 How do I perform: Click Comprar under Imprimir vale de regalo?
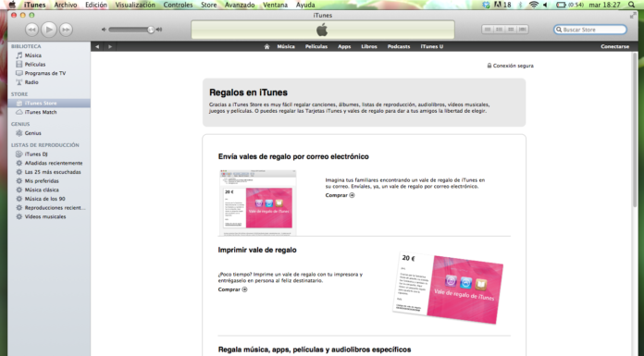232,290
